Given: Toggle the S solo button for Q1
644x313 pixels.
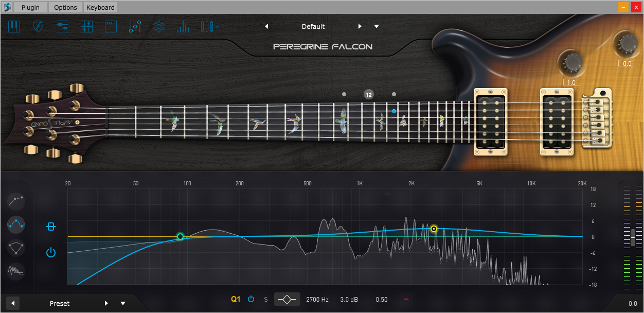Looking at the screenshot, I should [266, 299].
